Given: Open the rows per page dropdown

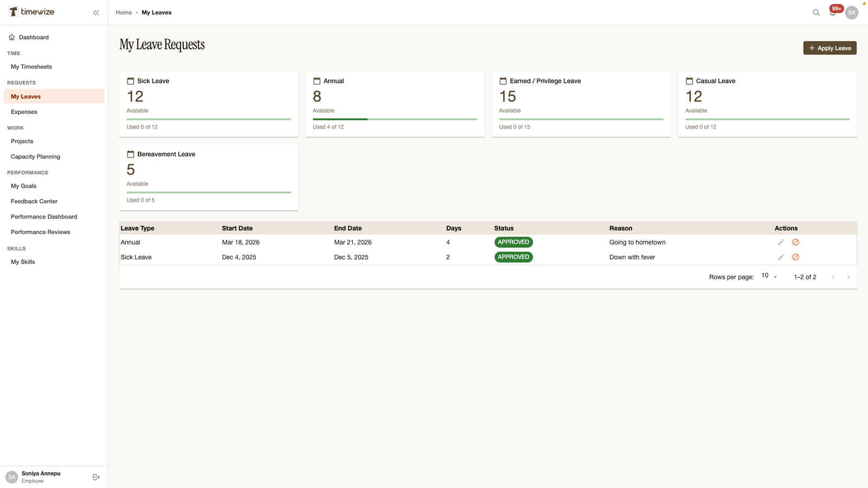Looking at the screenshot, I should click(769, 277).
